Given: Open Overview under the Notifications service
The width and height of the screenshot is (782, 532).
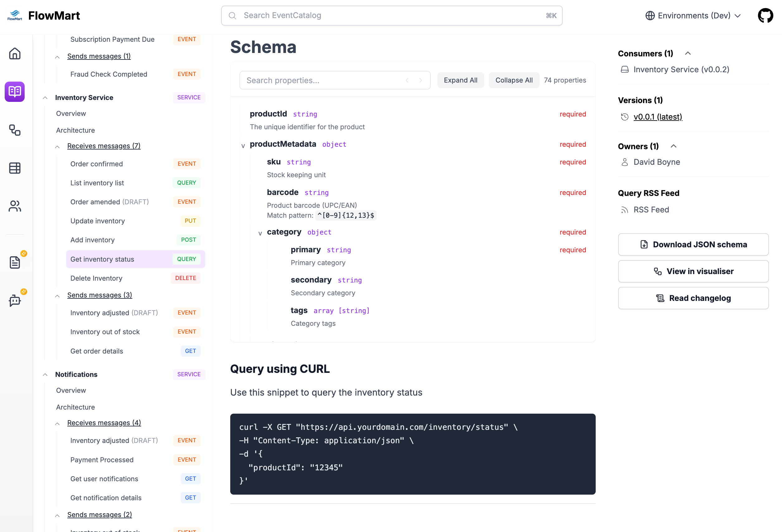Looking at the screenshot, I should tap(71, 390).
